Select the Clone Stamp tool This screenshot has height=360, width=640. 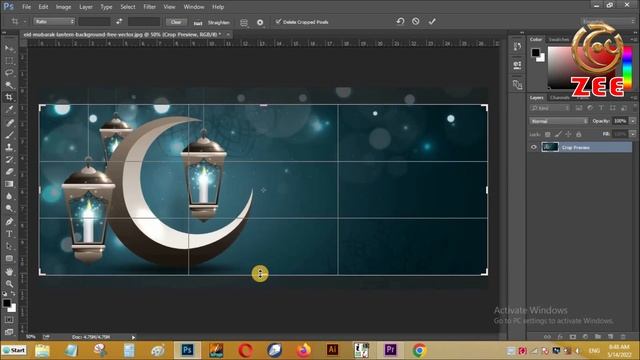click(9, 147)
